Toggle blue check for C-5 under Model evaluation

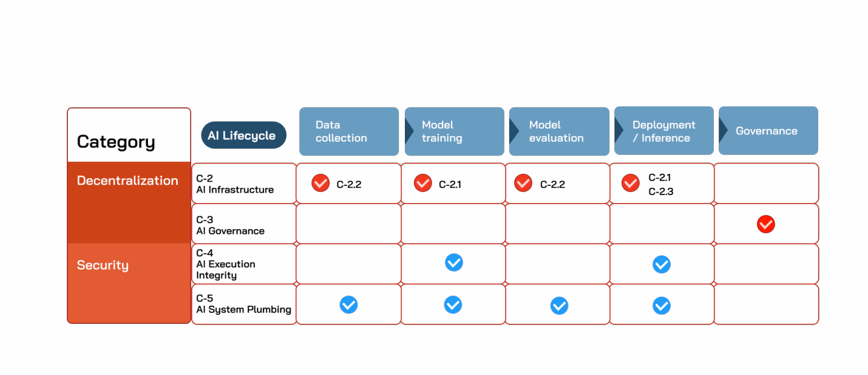pos(559,306)
